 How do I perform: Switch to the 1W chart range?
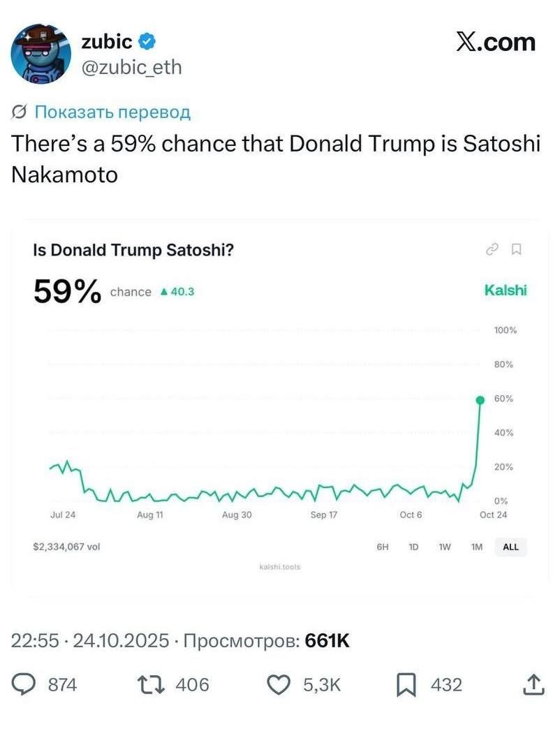[x=445, y=547]
